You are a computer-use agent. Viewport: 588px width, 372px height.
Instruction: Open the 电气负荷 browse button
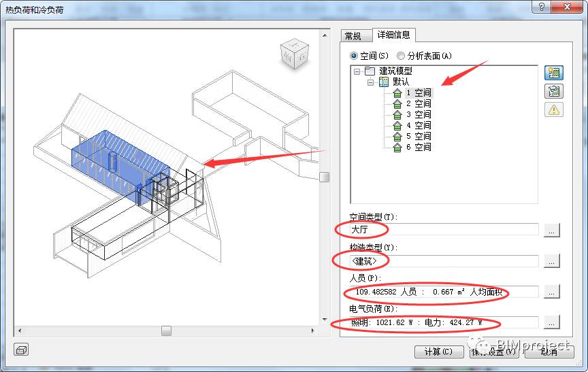tap(551, 322)
